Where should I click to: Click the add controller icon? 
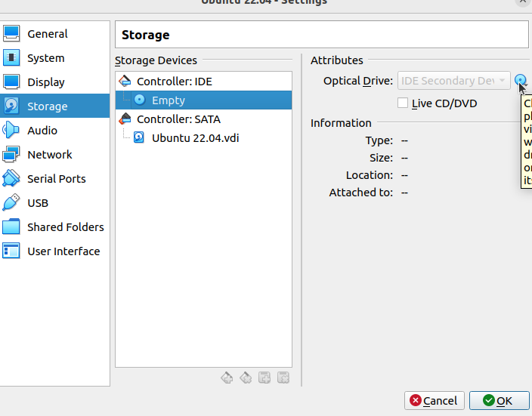tap(227, 377)
